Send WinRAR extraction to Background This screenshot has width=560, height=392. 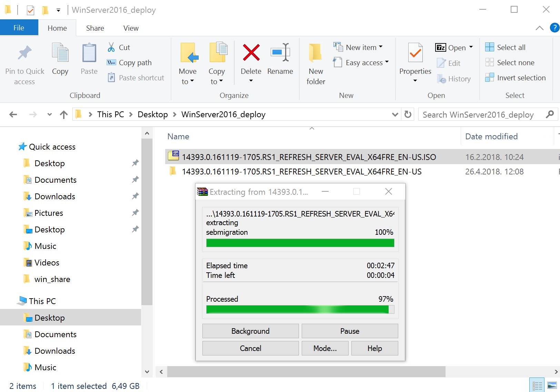click(x=250, y=331)
